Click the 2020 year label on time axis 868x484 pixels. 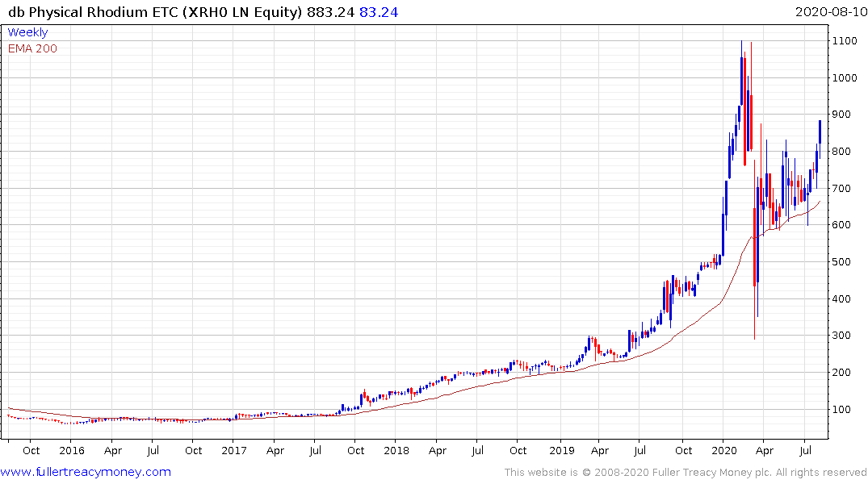[x=724, y=451]
